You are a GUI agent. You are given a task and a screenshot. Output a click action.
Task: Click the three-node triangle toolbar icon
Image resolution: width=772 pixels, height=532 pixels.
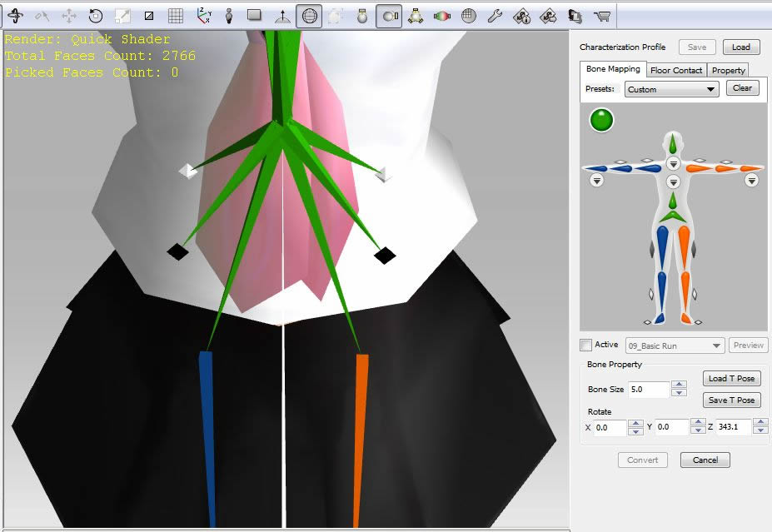click(416, 16)
